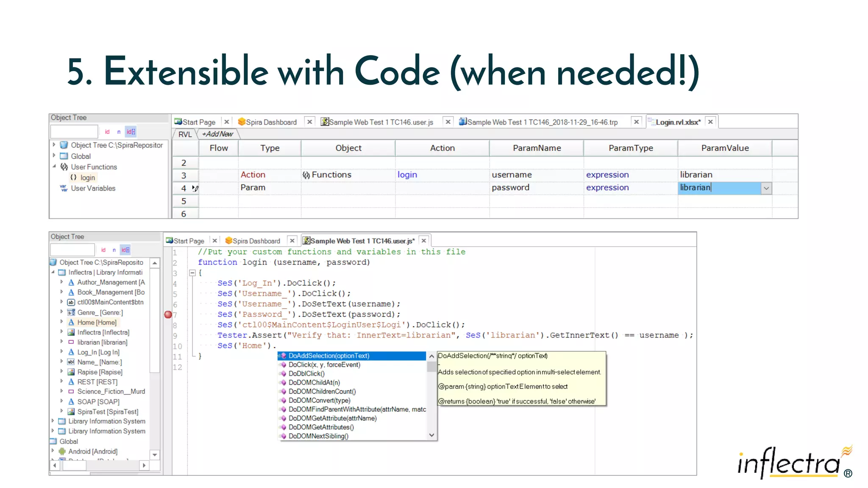868x488 pixels.
Task: Click the search field in the lower Object Tree
Action: pos(72,250)
